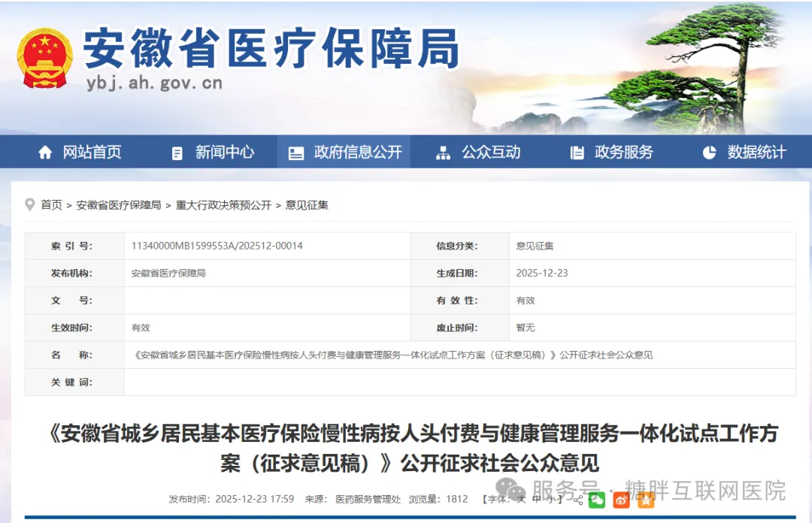Open 安徽省医疗保障局 breadcrumb link
The height and width of the screenshot is (523, 812).
(119, 205)
